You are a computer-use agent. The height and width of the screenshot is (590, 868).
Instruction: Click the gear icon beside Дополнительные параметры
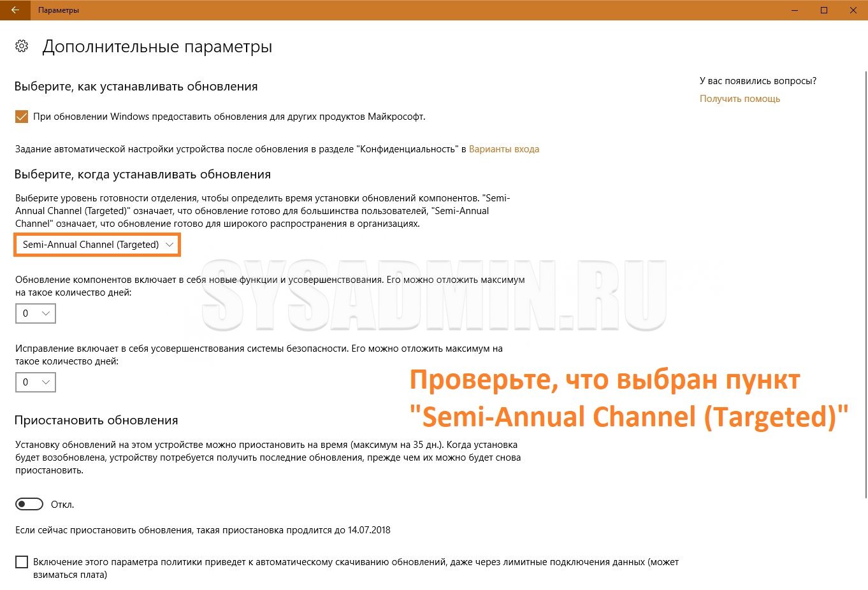click(22, 46)
